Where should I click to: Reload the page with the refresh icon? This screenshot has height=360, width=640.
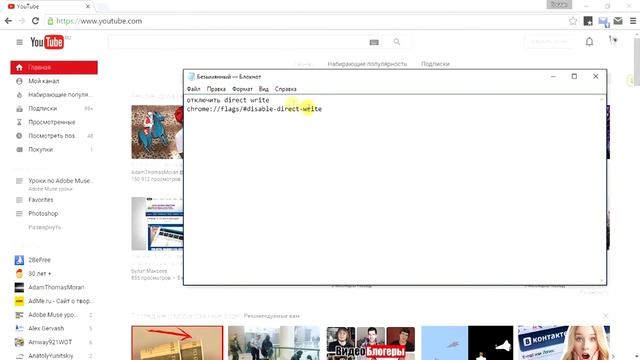[35, 21]
